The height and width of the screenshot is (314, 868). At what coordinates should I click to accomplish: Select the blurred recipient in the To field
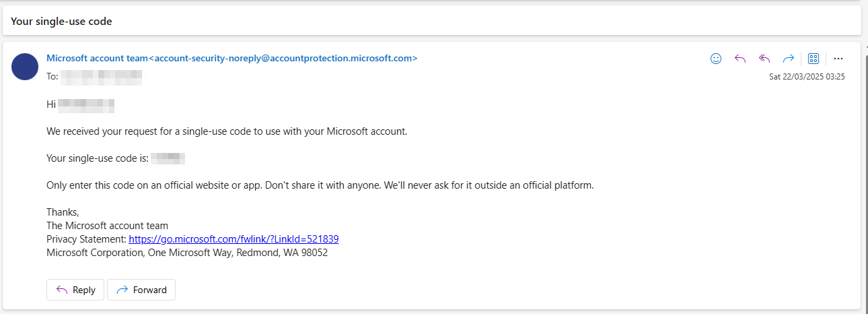pos(101,77)
